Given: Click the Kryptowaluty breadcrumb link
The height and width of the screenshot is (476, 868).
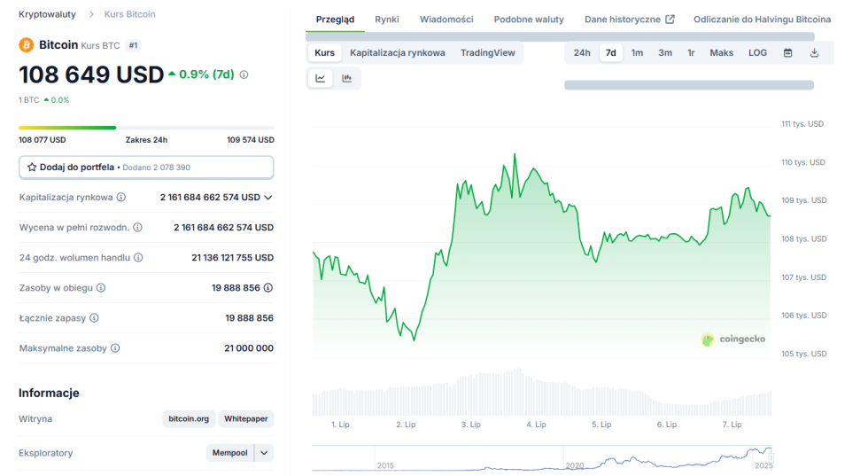Looking at the screenshot, I should click(x=47, y=14).
